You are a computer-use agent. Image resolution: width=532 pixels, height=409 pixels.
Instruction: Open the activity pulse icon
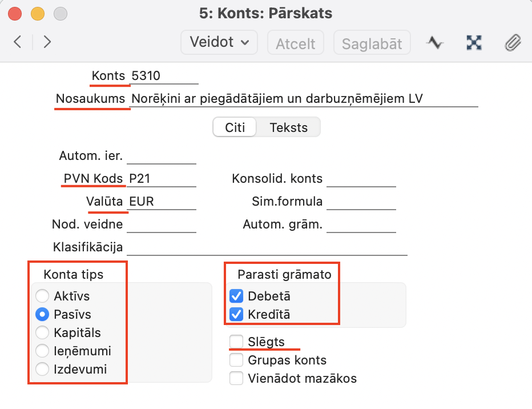coord(436,43)
